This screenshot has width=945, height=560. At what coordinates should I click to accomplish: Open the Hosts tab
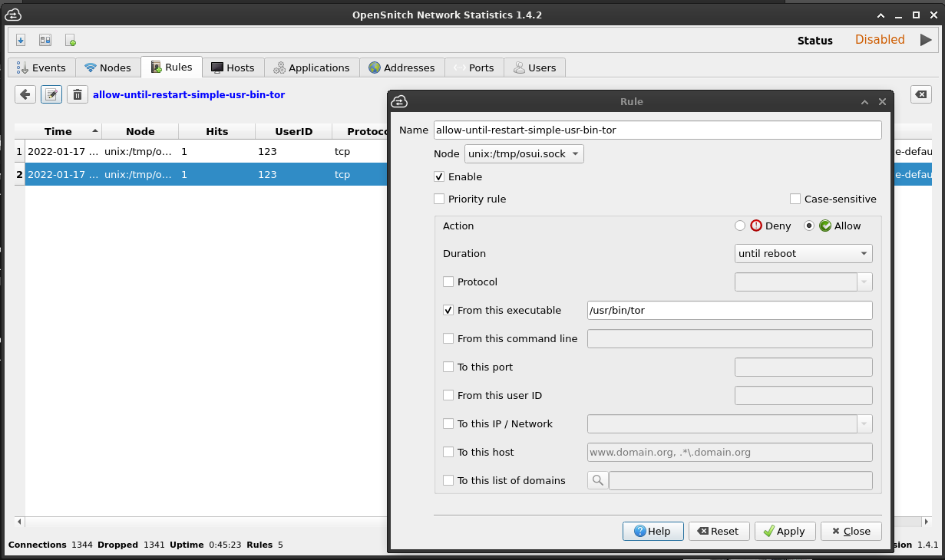pyautogui.click(x=233, y=68)
